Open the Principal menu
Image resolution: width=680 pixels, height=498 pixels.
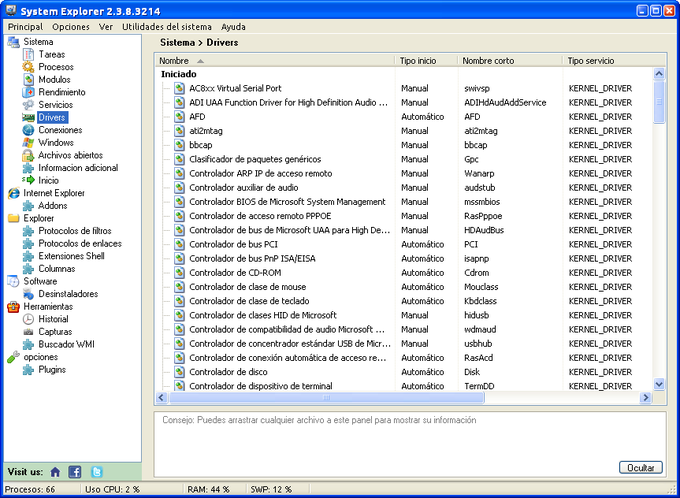(26, 27)
